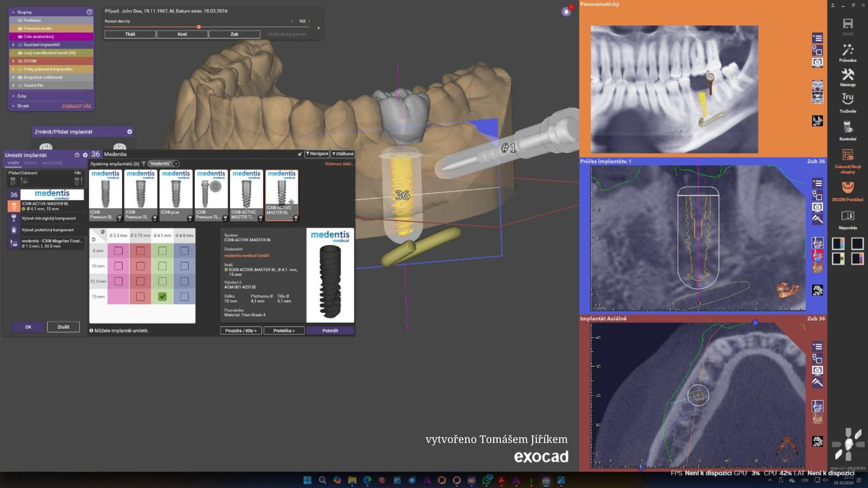This screenshot has height=488, width=868.
Task: Toggle visibility of Bezpečná vzdálenost group
Action: click(20, 77)
